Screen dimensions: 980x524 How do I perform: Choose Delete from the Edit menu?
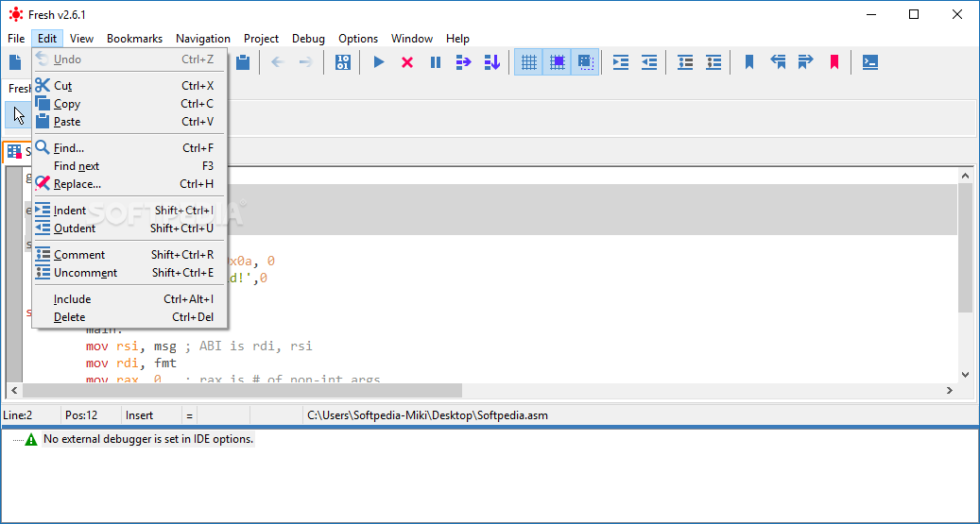pyautogui.click(x=129, y=317)
